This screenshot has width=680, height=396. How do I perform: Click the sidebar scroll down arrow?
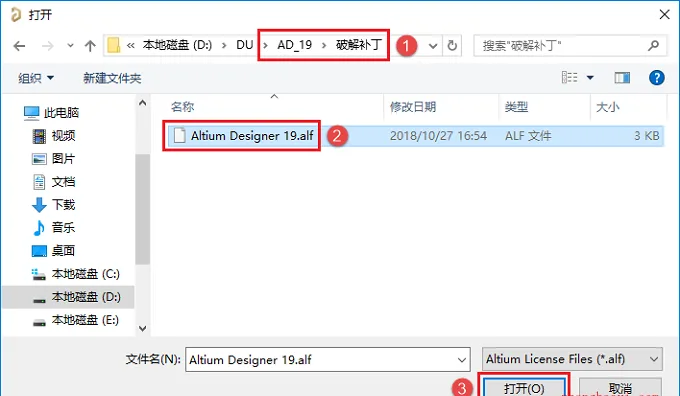143,328
